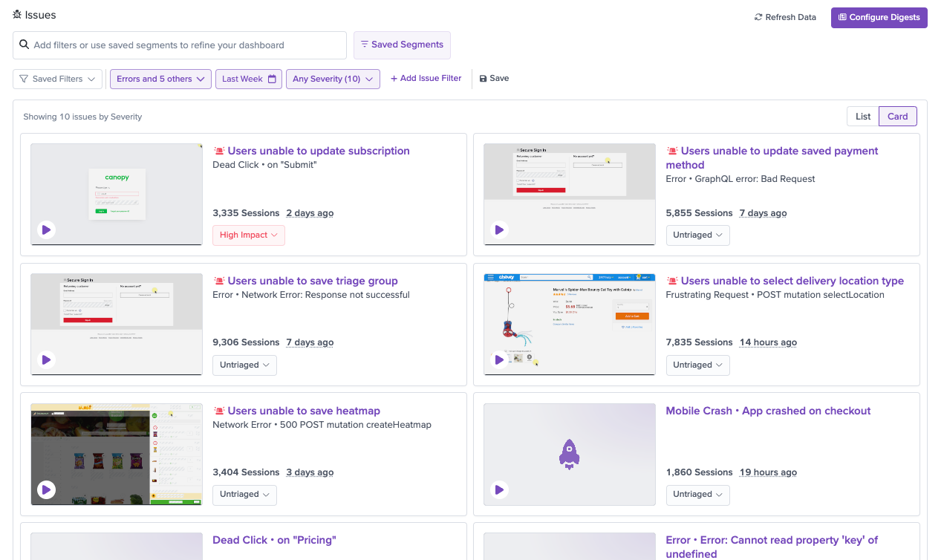Click the calendar icon in Last Week filter

[272, 79]
